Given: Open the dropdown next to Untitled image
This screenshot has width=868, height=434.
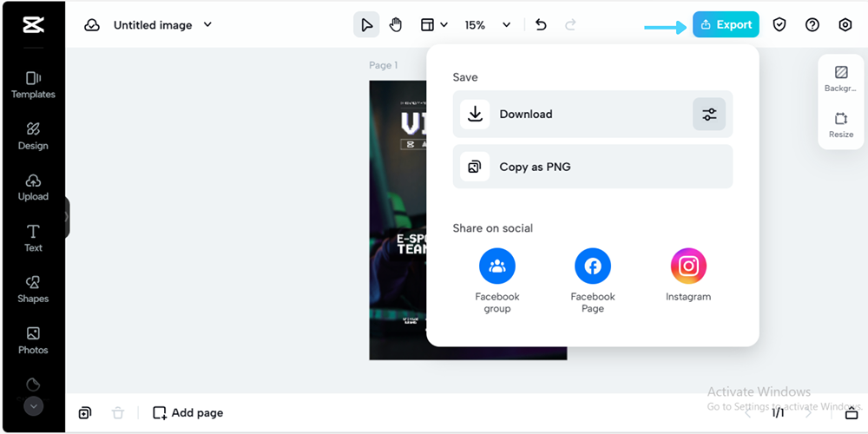Looking at the screenshot, I should pyautogui.click(x=207, y=24).
